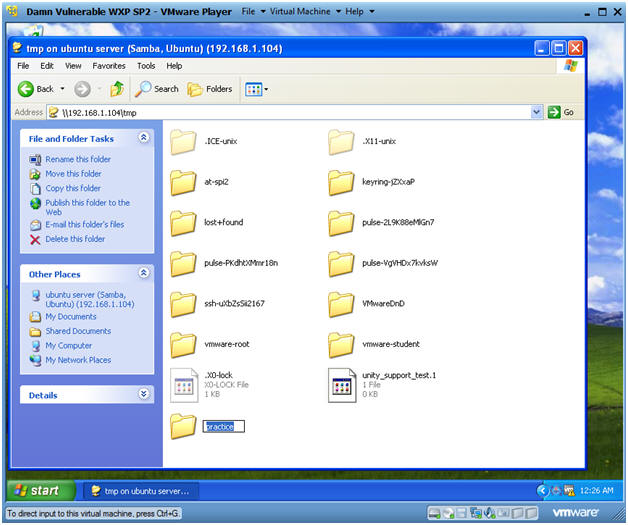Screen dimensions: 628x525
Task: Expand the address bar dropdown arrow
Action: pyautogui.click(x=537, y=113)
